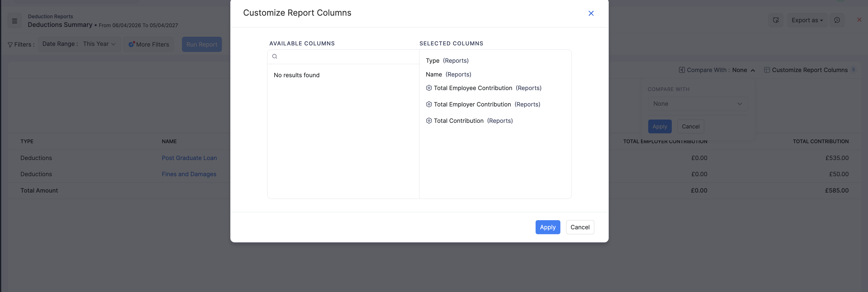This screenshot has width=868, height=292.
Task: Close the Customize Report Columns dialog
Action: [x=591, y=13]
